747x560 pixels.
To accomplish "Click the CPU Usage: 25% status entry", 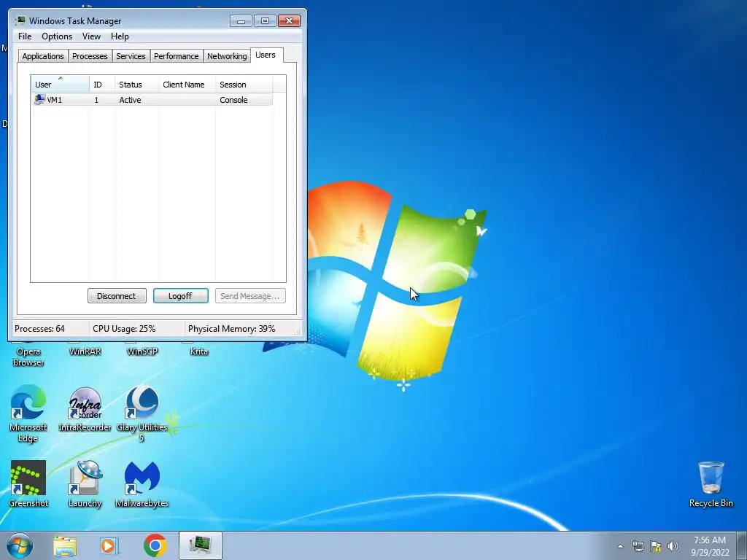I will click(x=124, y=329).
